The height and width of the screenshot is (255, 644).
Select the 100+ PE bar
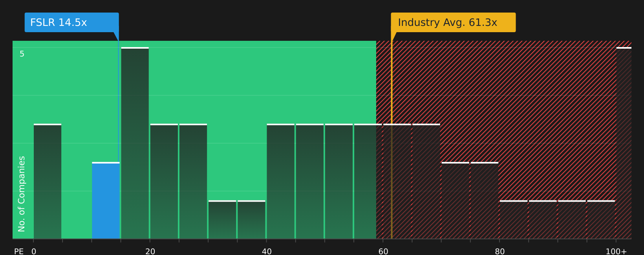coord(624,143)
